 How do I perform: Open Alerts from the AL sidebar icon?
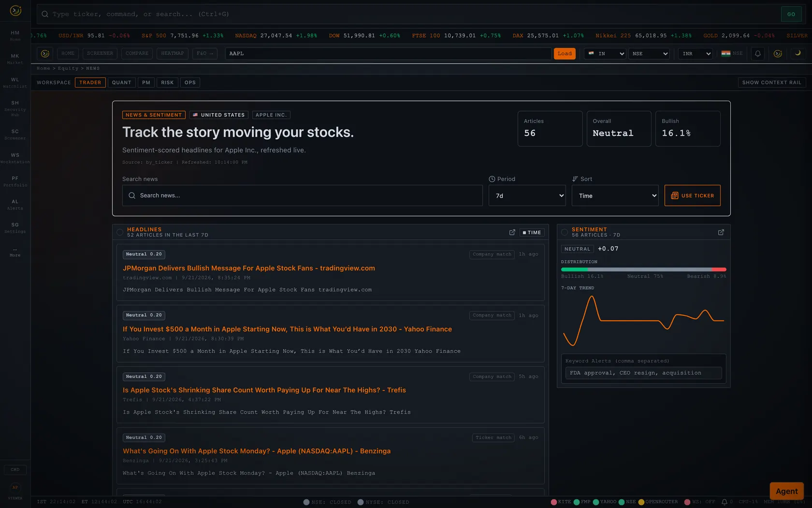coord(15,205)
